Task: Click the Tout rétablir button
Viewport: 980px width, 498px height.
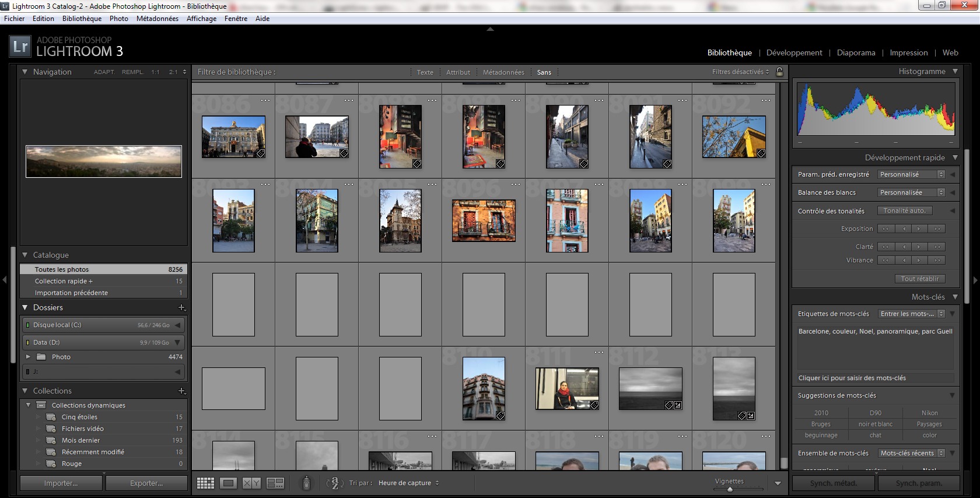Action: pos(919,279)
